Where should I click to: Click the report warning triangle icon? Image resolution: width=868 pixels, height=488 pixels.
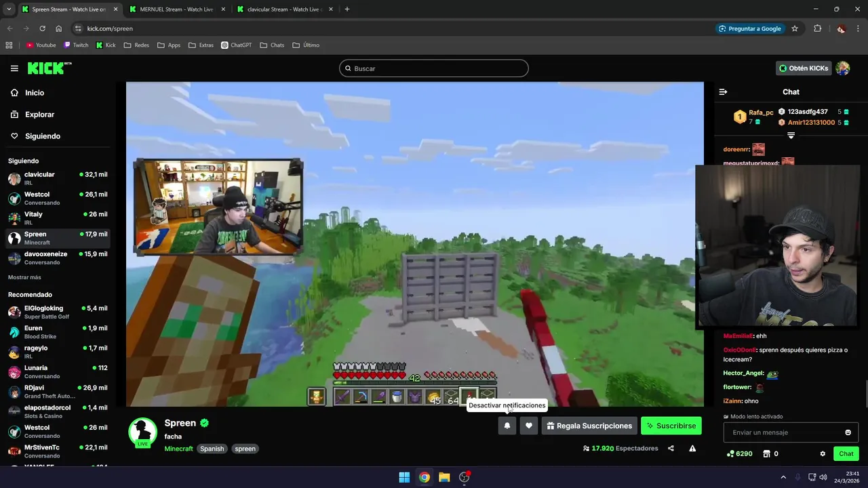point(692,448)
